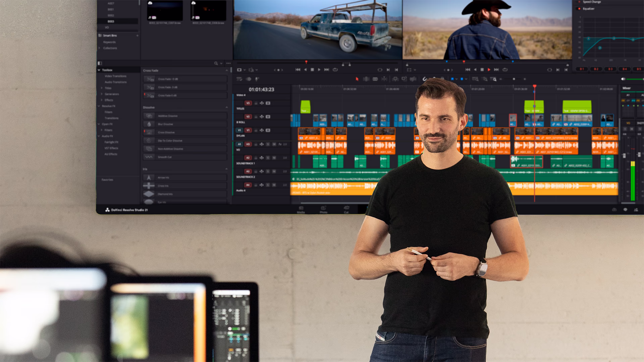Screen dimensions: 644x362
Task: Mute the VO audio track
Action: coord(274,144)
